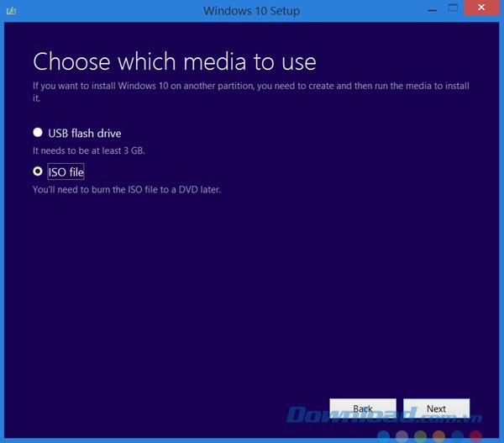Image resolution: width=504 pixels, height=443 pixels.
Task: Maximize the Windows 10 Setup window
Action: pyautogui.click(x=453, y=8)
